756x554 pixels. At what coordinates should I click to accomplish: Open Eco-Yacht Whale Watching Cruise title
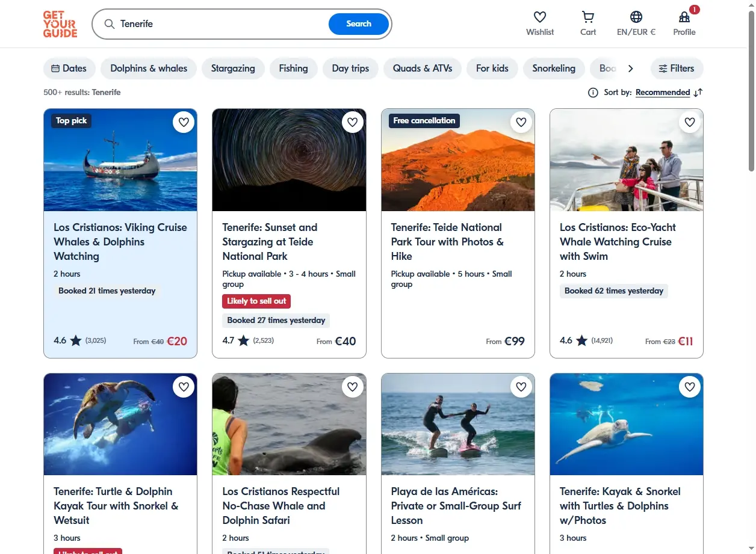(618, 242)
